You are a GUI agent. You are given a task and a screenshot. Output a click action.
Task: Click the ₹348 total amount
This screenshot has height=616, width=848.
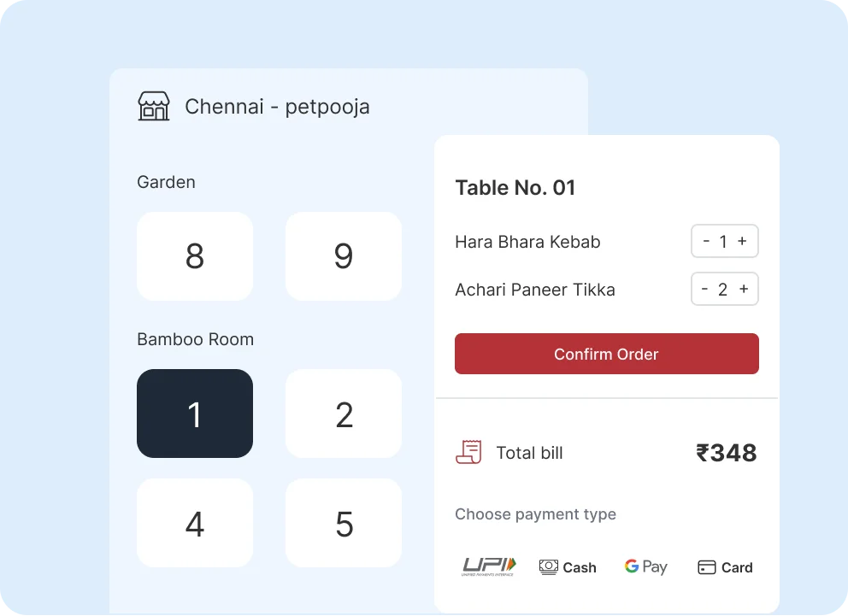click(x=727, y=453)
